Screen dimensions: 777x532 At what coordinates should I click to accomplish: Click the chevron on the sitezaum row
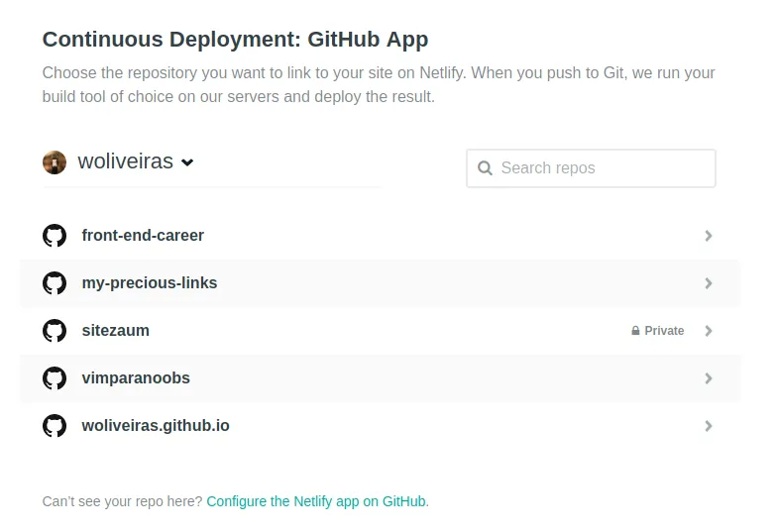pyautogui.click(x=709, y=331)
